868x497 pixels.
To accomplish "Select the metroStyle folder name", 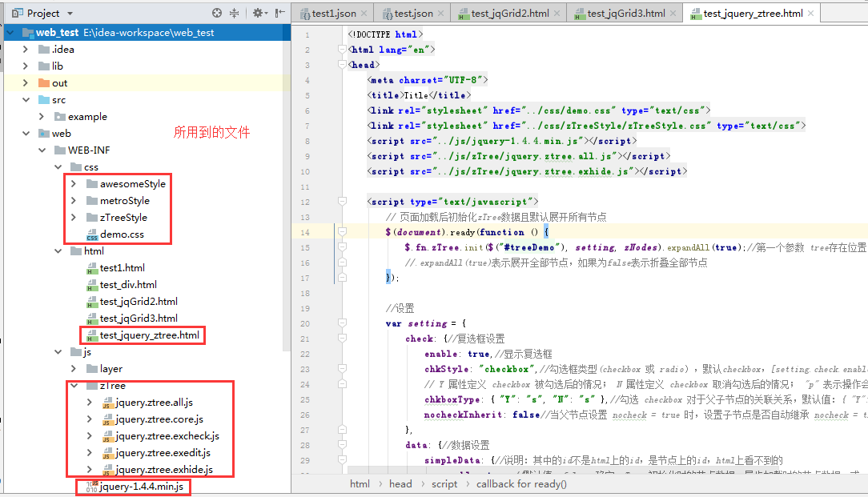I will 125,200.
